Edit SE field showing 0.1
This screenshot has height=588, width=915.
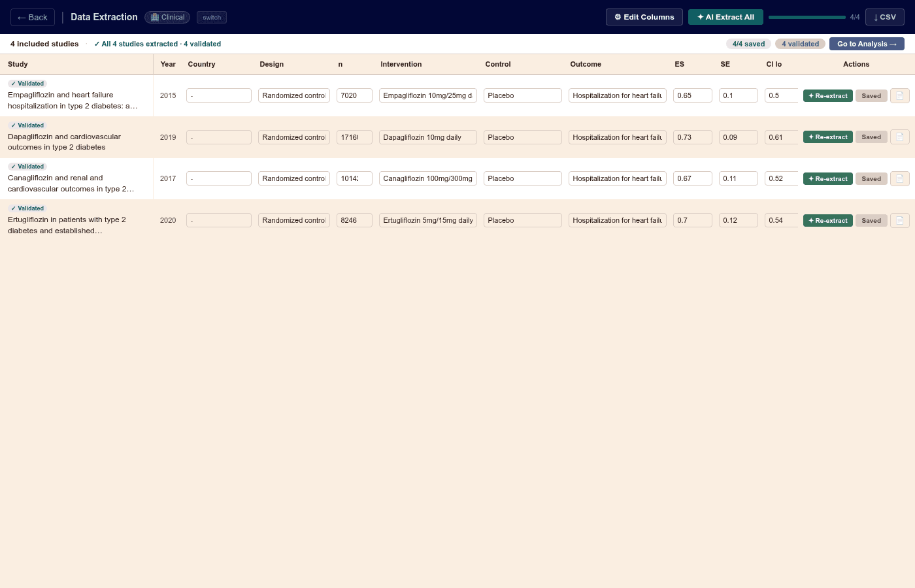[x=739, y=95]
